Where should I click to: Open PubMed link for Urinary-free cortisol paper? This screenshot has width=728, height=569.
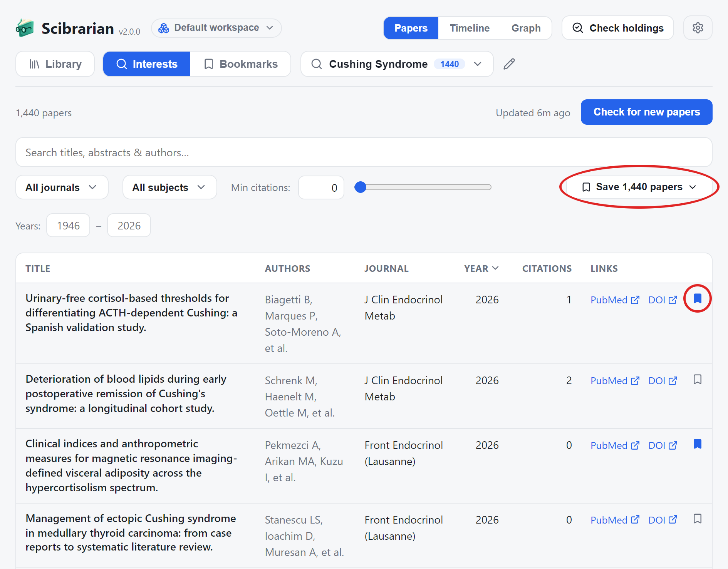(615, 300)
